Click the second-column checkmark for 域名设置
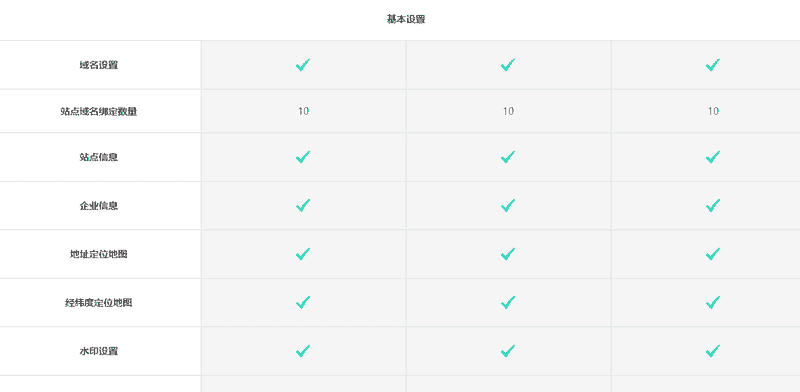Screen dimensions: 800x392 click(x=508, y=65)
